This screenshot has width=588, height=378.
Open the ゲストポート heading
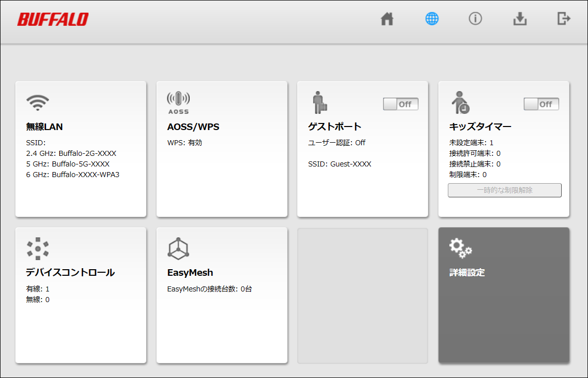point(334,127)
